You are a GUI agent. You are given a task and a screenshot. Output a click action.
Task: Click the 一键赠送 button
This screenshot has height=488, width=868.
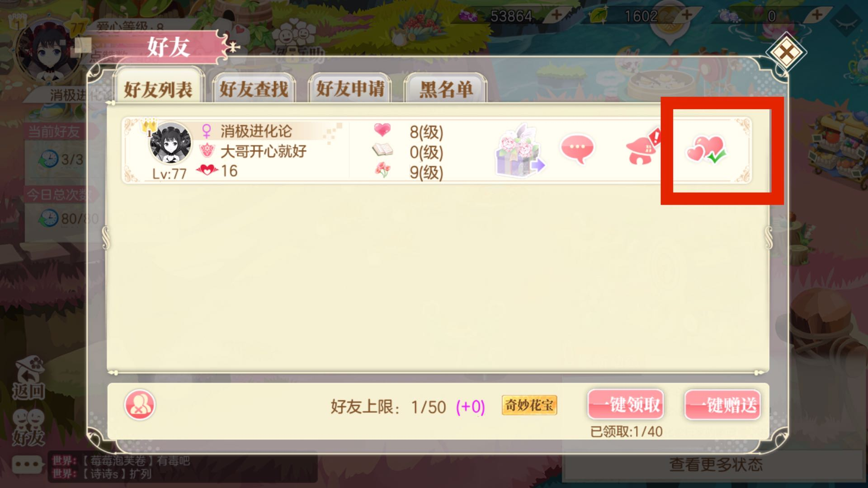tap(722, 404)
